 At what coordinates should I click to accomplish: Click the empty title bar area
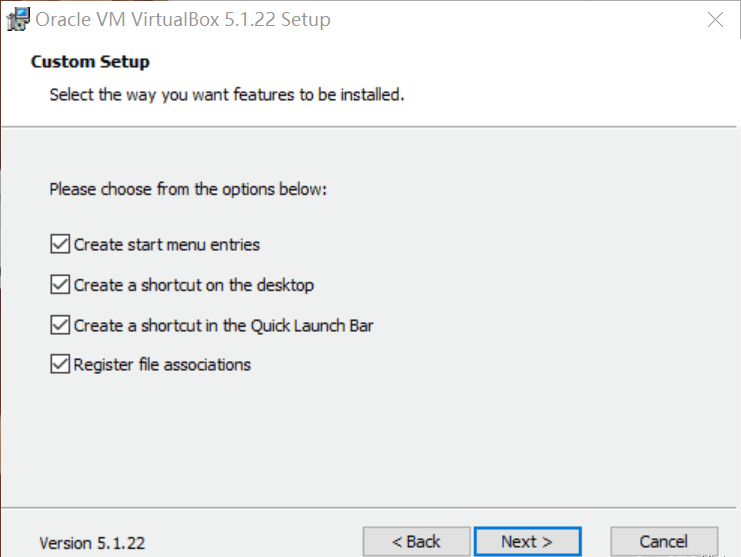click(x=520, y=19)
